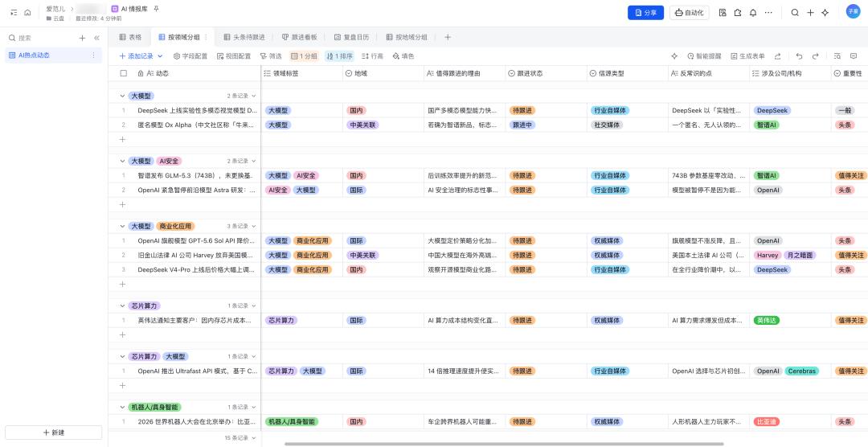The image size is (868, 447).
Task: Collapse the 机器人/具身智能 group
Action: tap(123, 407)
